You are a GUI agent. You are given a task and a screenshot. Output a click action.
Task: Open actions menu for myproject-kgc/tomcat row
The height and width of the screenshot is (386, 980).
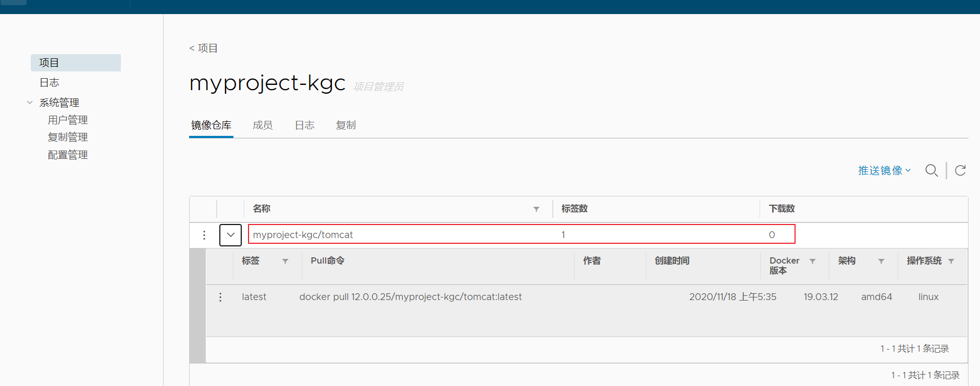(x=204, y=235)
